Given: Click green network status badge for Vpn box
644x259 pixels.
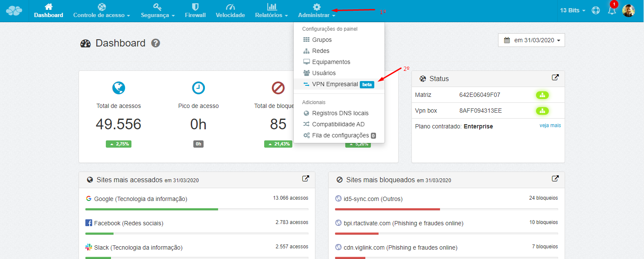Looking at the screenshot, I should (x=542, y=111).
